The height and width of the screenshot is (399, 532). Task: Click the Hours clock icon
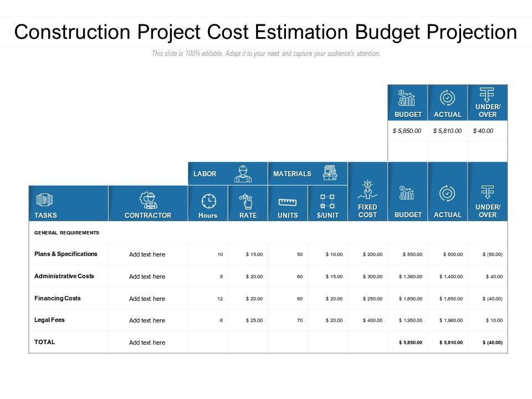(x=209, y=201)
